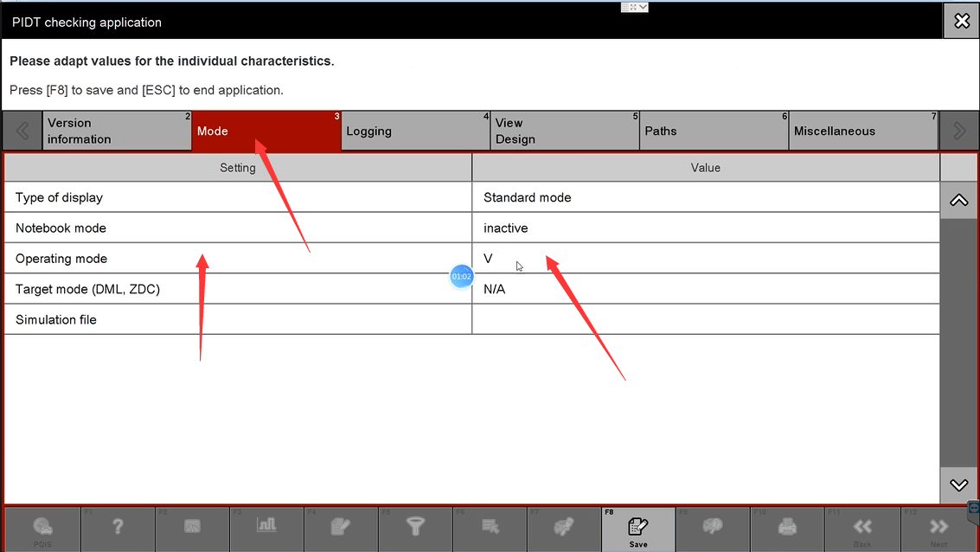Click the F8 Save button
The height and width of the screenshot is (552, 980).
click(637, 528)
